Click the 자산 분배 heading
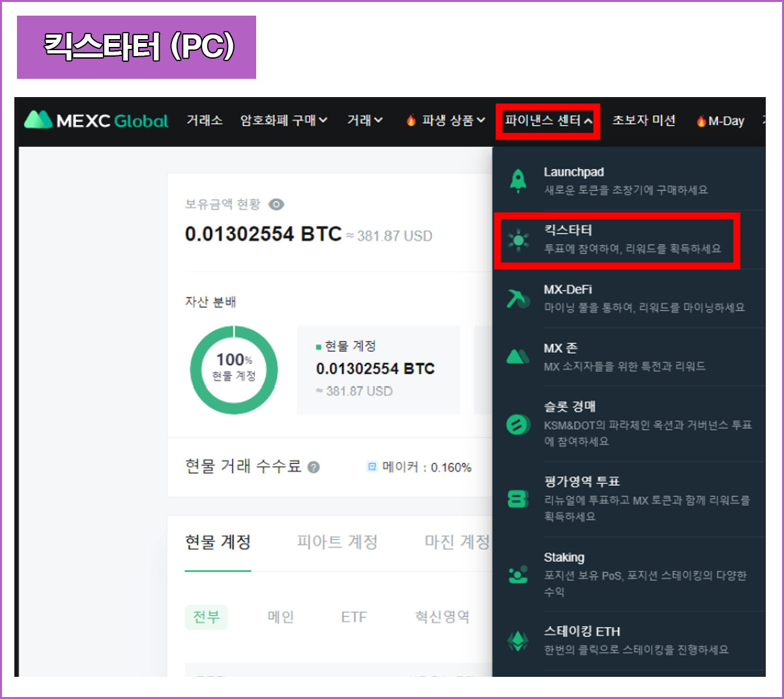This screenshot has height=699, width=784. click(211, 302)
